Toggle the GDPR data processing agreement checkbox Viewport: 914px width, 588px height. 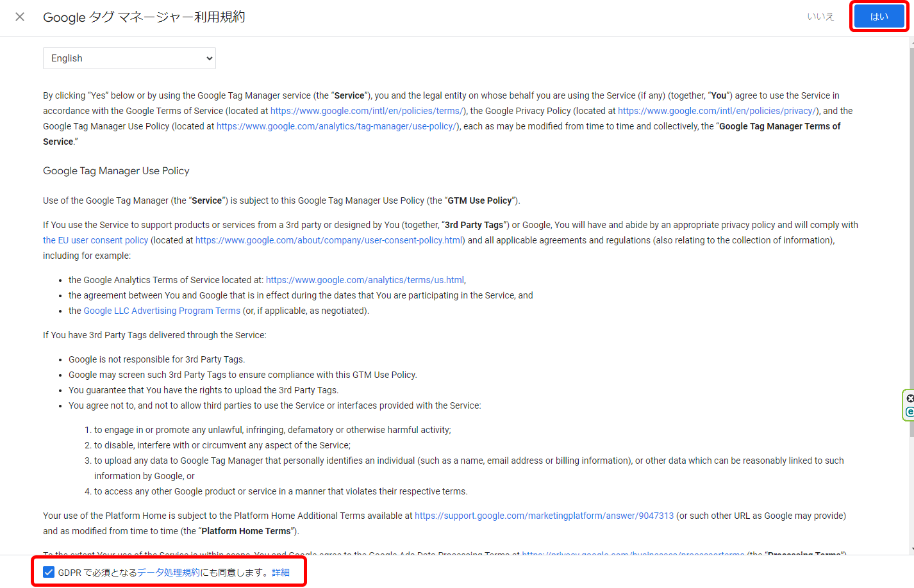[x=49, y=572]
